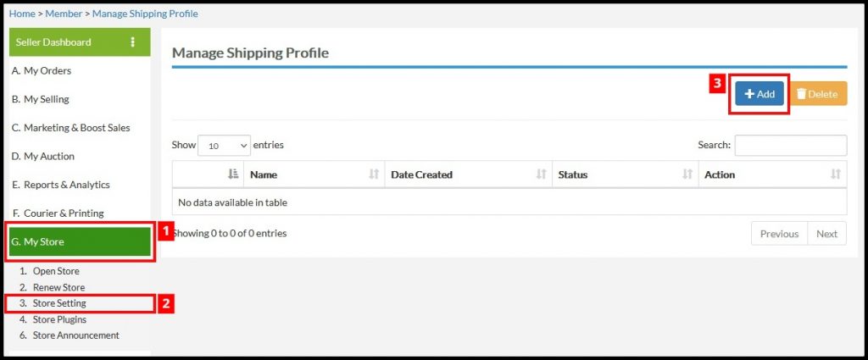The image size is (868, 360).
Task: Collapse the My Store section
Action: click(x=80, y=241)
